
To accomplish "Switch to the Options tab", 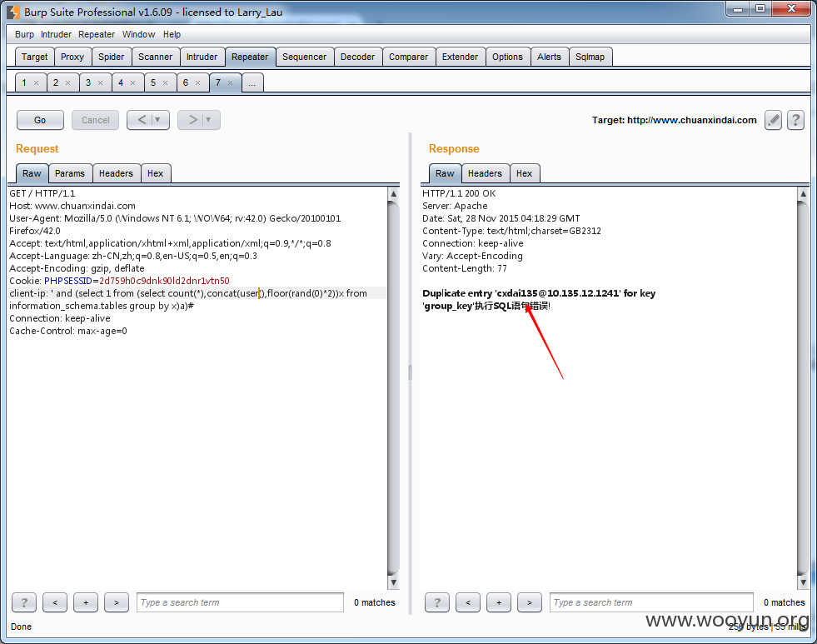I will point(507,57).
